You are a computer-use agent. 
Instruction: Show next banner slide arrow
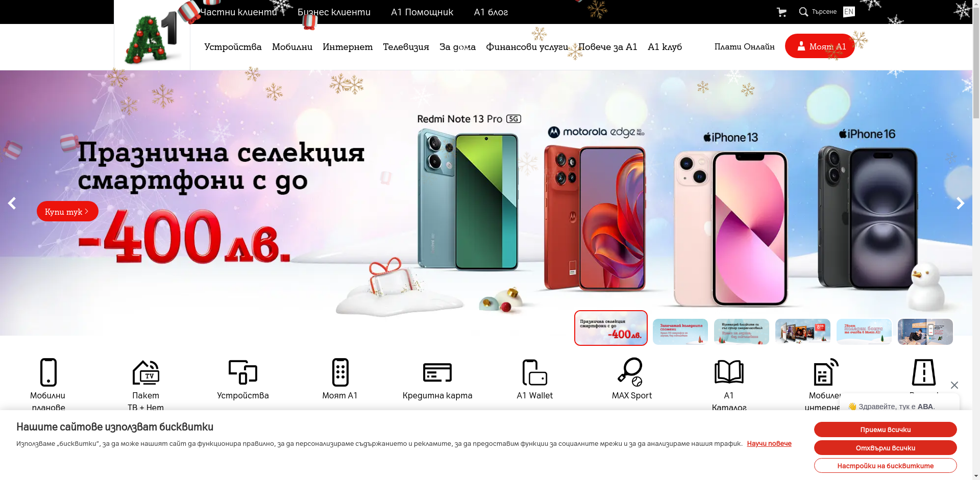[x=960, y=203]
